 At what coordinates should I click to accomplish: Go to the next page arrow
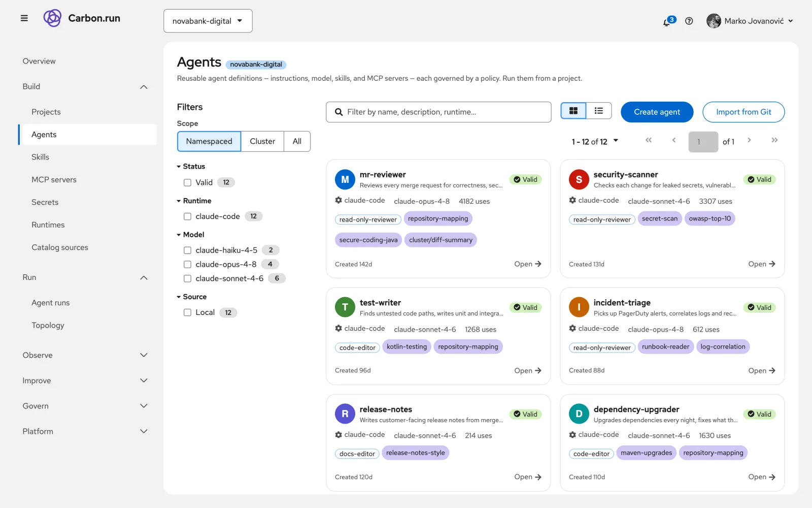point(749,140)
